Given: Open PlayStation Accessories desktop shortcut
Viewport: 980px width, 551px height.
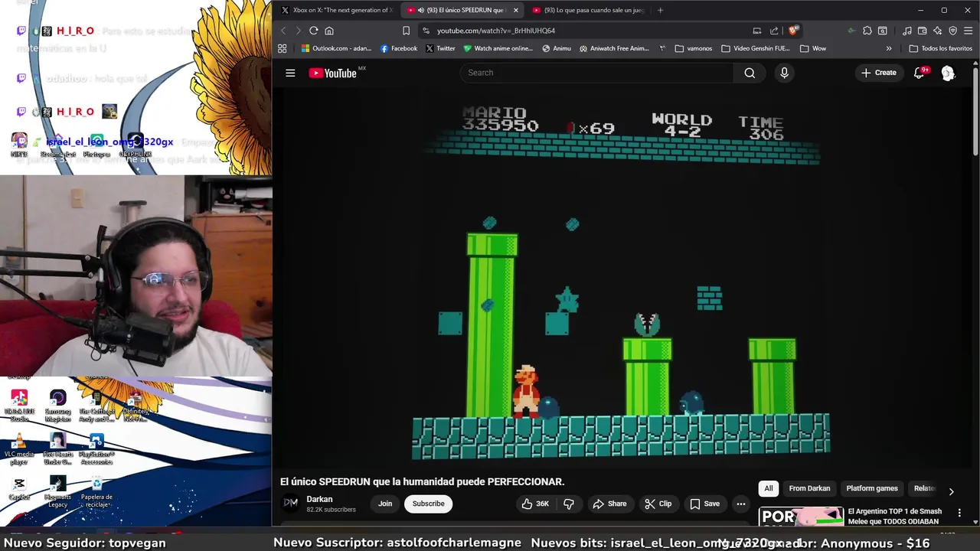Looking at the screenshot, I should (x=96, y=449).
